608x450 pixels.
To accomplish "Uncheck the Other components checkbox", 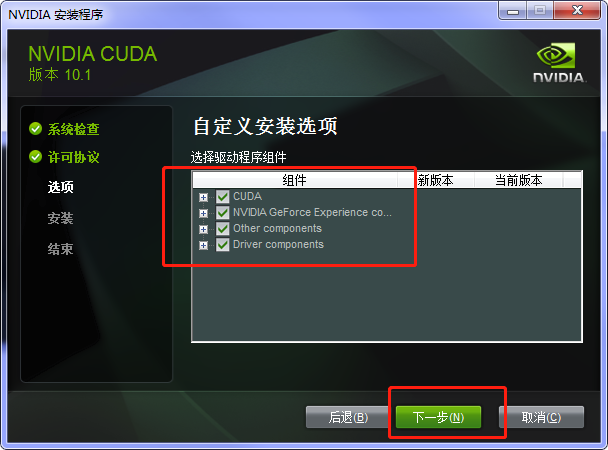I will click(223, 229).
